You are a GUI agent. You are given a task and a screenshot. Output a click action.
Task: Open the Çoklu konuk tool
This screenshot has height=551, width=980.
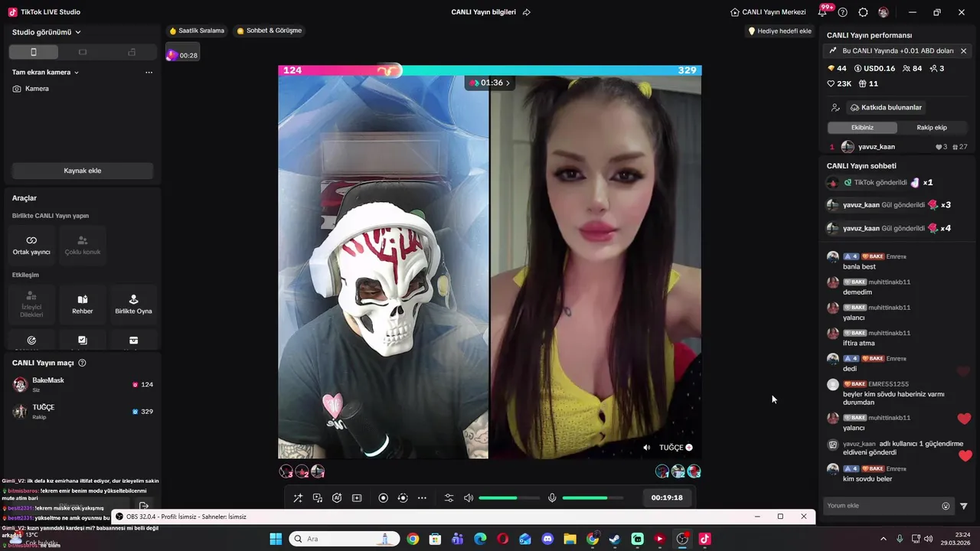pyautogui.click(x=83, y=245)
